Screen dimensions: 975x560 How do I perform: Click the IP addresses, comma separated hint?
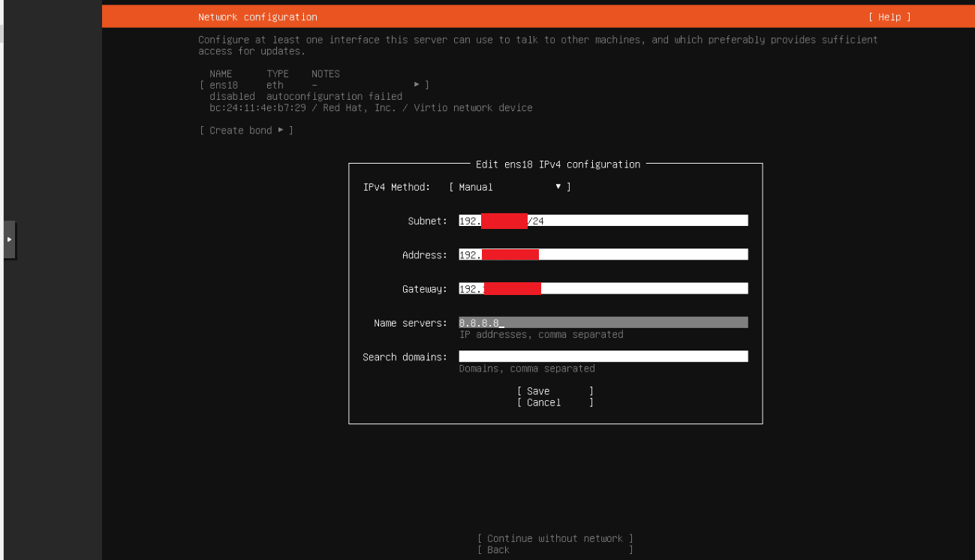pos(541,334)
